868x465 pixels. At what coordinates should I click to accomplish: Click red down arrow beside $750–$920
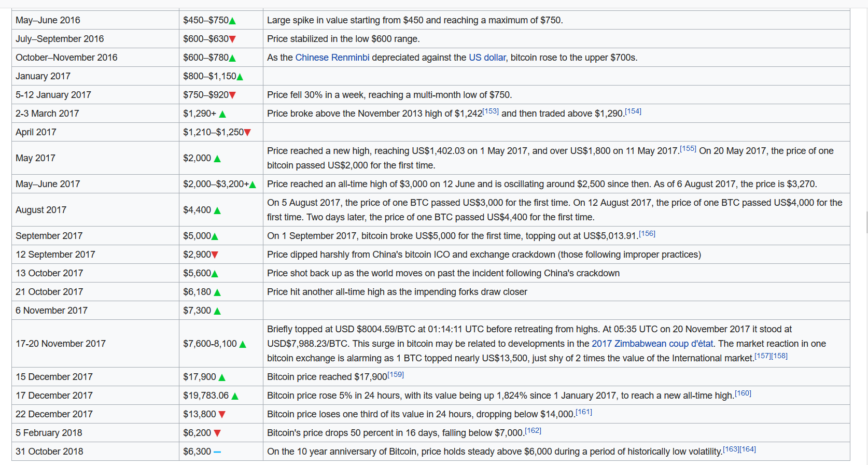tap(232, 95)
